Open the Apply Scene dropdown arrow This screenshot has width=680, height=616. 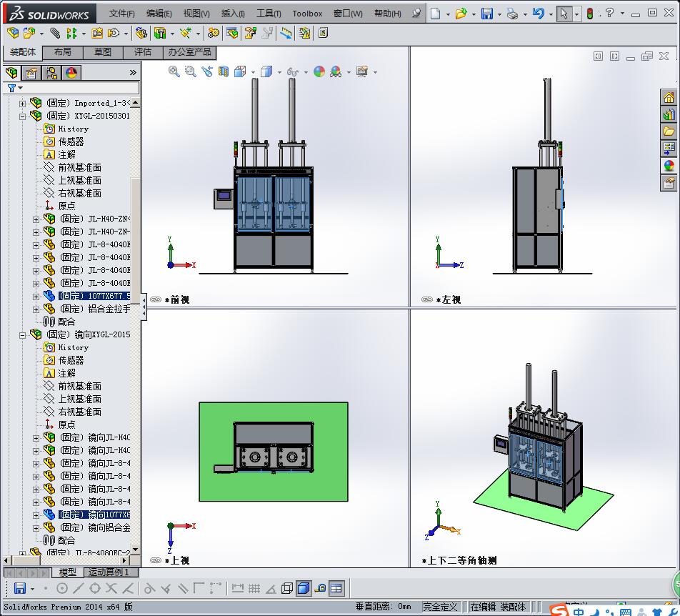[349, 71]
